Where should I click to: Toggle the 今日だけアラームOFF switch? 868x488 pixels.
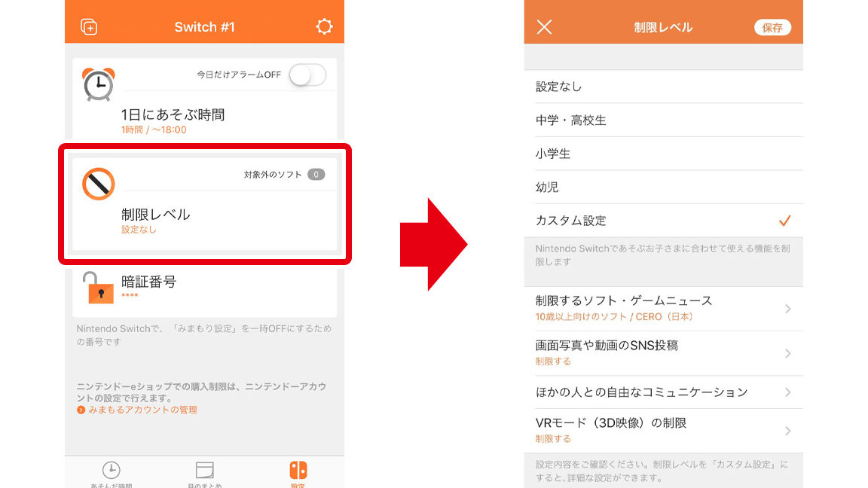(x=307, y=75)
